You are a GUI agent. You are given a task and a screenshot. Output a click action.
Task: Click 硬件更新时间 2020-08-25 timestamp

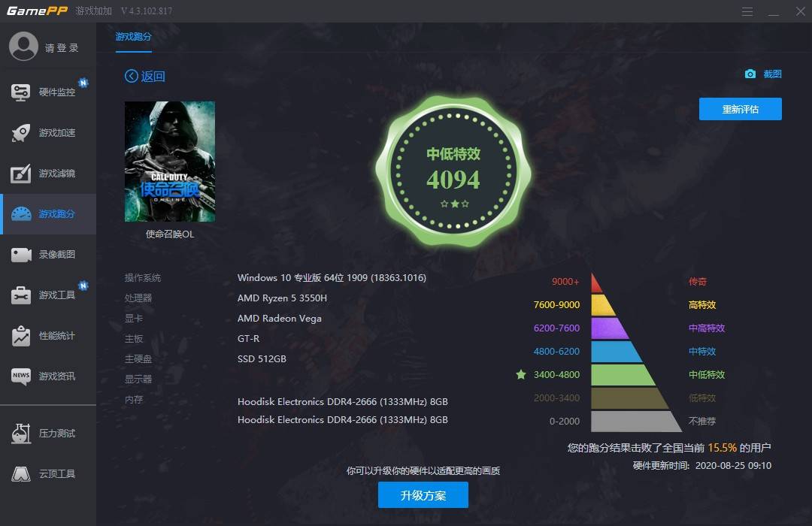click(702, 465)
